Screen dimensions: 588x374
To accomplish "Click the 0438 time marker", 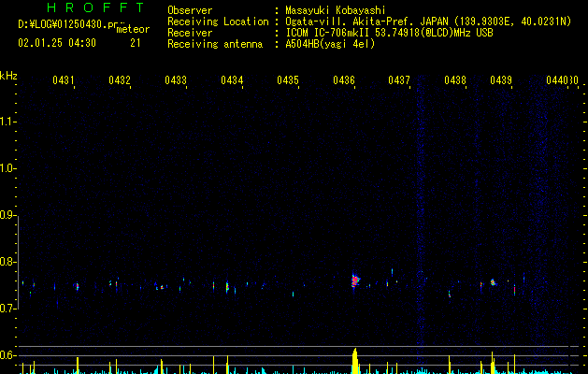I will click(455, 80).
